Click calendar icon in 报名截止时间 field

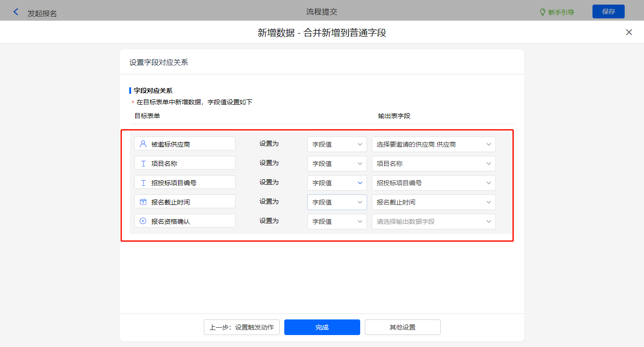[143, 202]
